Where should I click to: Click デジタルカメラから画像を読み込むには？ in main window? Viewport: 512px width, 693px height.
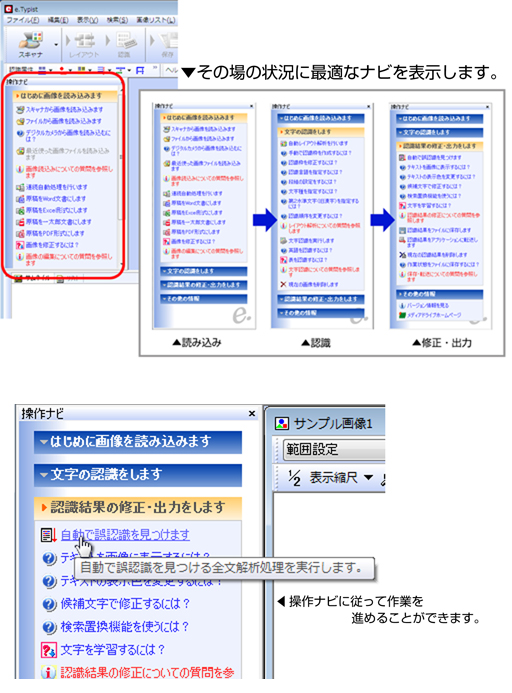[68, 135]
